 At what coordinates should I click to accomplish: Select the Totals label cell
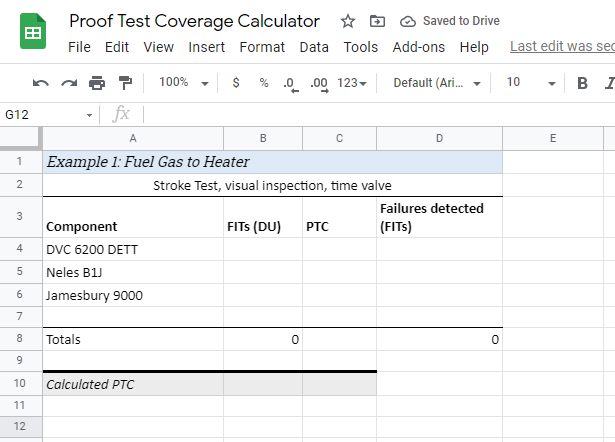[133, 339]
